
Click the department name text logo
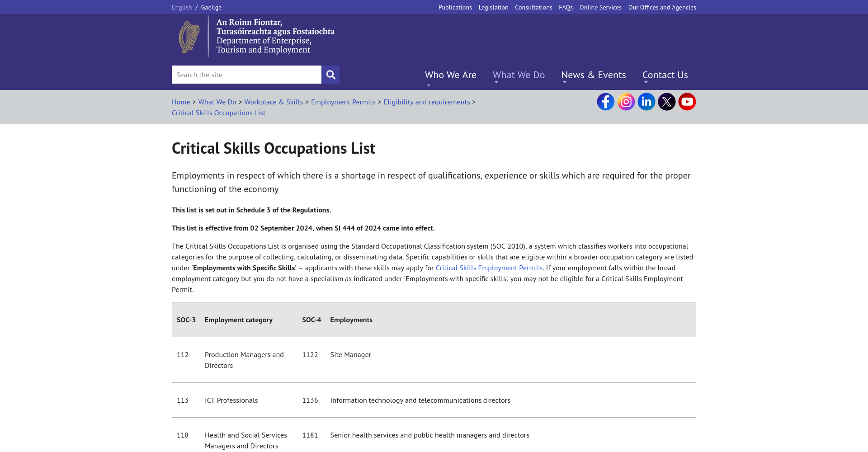point(275,36)
